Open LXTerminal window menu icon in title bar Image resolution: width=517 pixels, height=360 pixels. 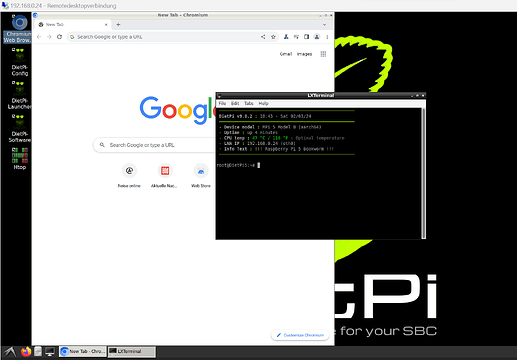coord(219,95)
